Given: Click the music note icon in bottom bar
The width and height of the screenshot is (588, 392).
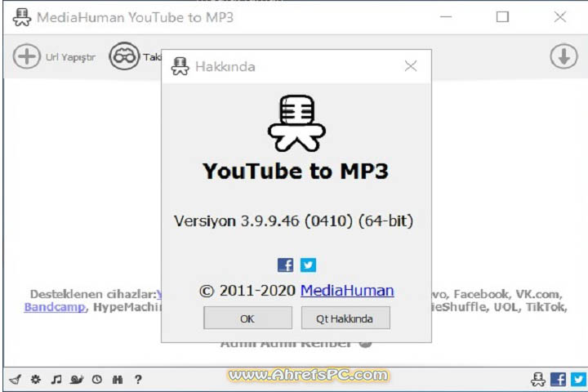Looking at the screenshot, I should [56, 379].
